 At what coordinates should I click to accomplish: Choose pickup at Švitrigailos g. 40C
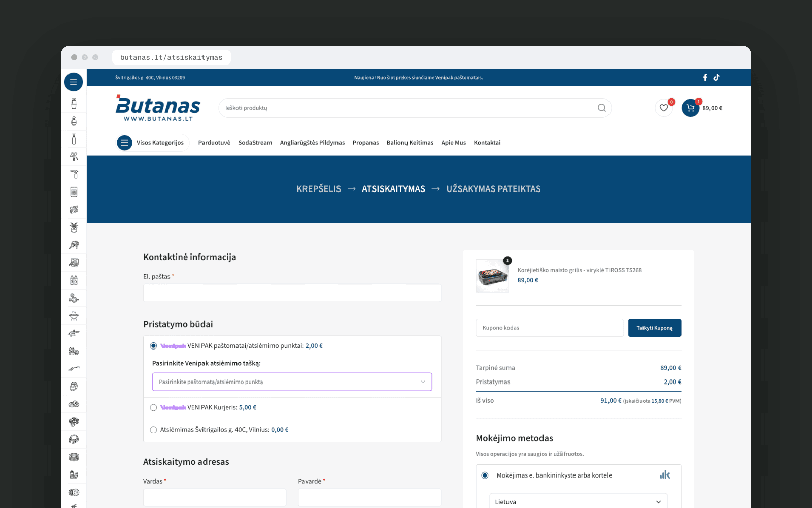153,430
